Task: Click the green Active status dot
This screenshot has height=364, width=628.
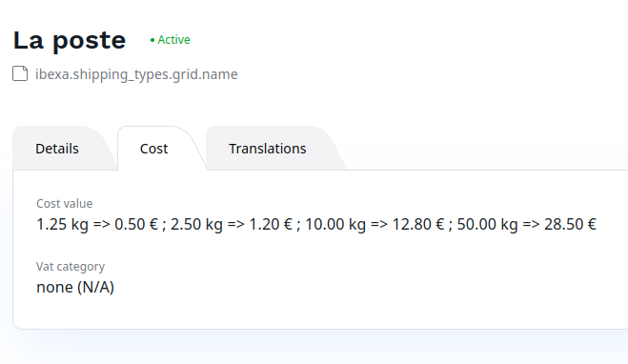Action: [152, 40]
